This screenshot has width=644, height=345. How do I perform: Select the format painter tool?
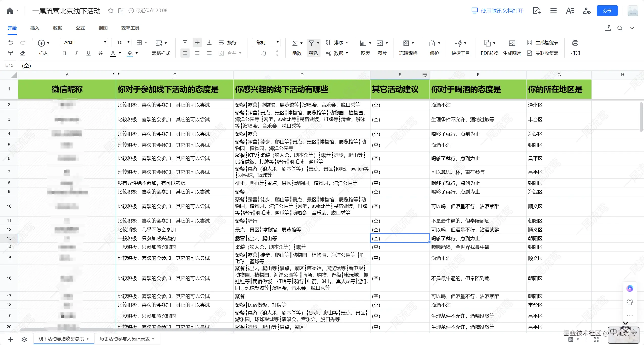click(11, 53)
